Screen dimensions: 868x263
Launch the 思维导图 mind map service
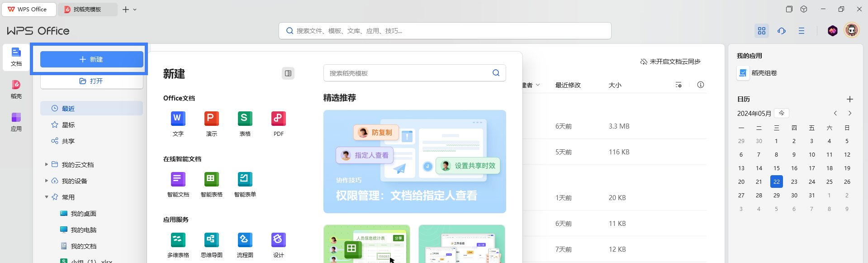click(x=212, y=245)
